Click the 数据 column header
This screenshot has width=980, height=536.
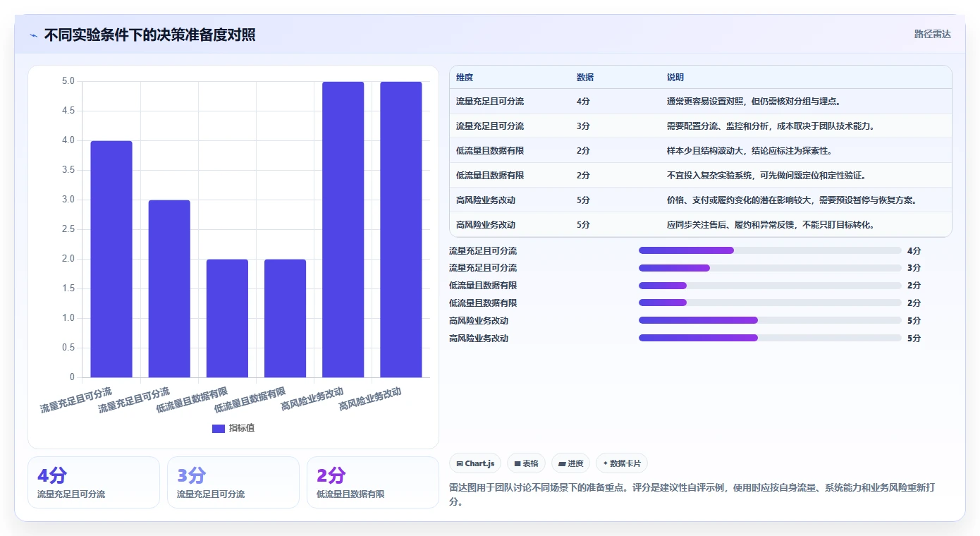pos(585,78)
